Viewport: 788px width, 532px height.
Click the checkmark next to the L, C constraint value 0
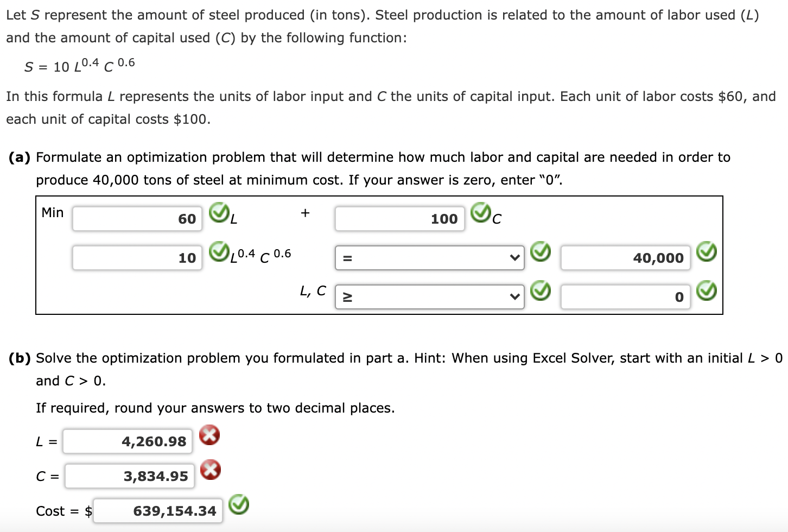(707, 291)
